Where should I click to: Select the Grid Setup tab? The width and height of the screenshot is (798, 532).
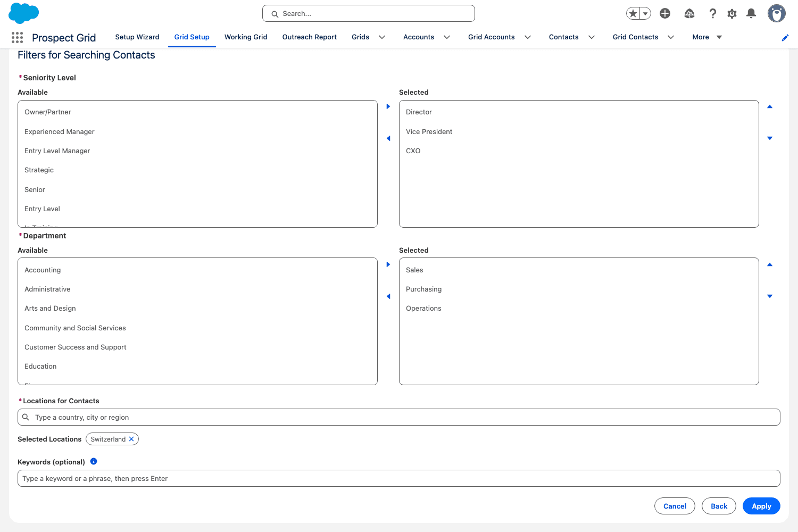tap(192, 37)
